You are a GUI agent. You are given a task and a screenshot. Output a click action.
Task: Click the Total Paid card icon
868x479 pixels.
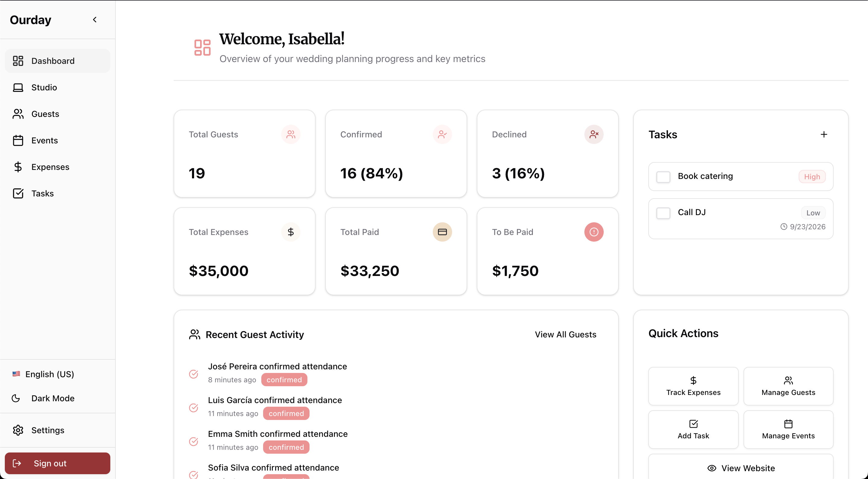[442, 232]
